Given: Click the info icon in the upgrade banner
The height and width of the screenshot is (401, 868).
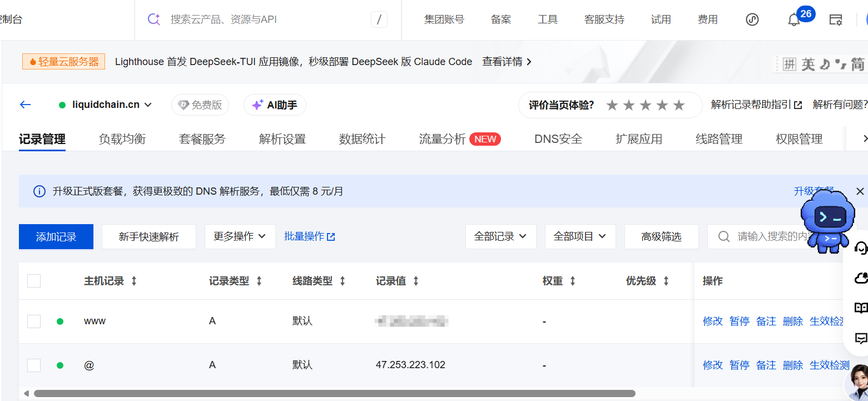Looking at the screenshot, I should point(39,191).
